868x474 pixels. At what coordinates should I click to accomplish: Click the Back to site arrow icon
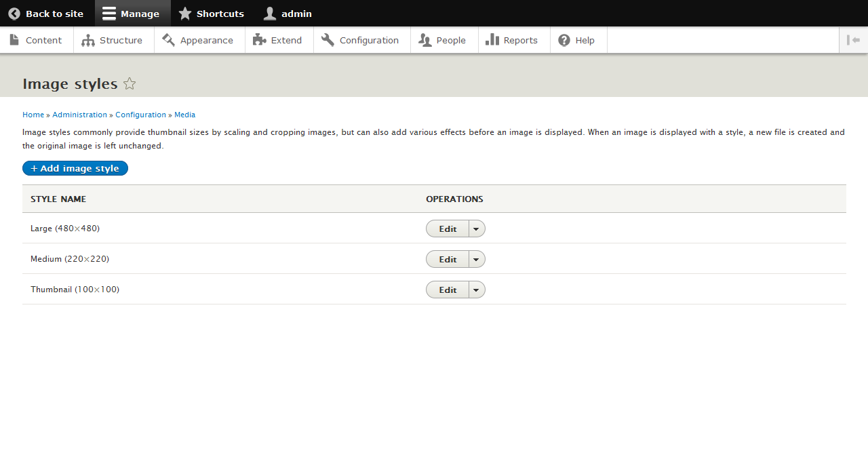(x=14, y=14)
